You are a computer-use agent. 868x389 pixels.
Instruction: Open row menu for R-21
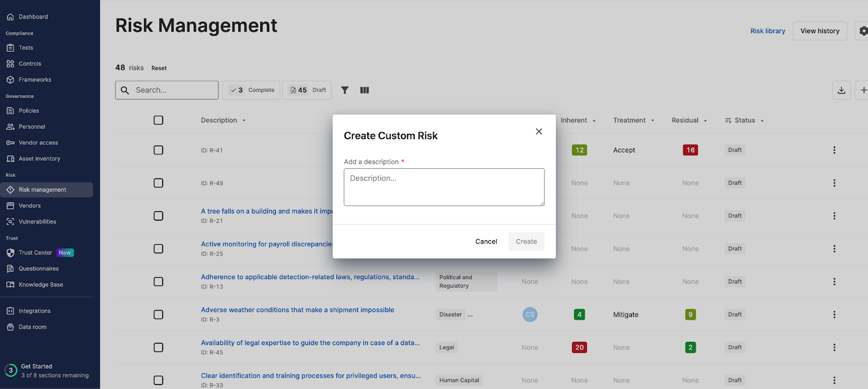click(x=834, y=216)
